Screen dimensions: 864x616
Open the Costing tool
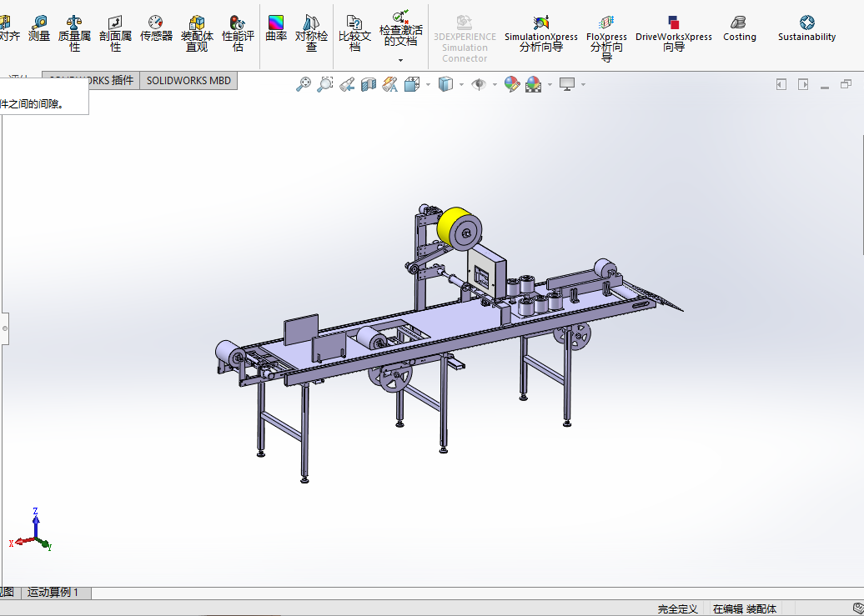coord(739,28)
